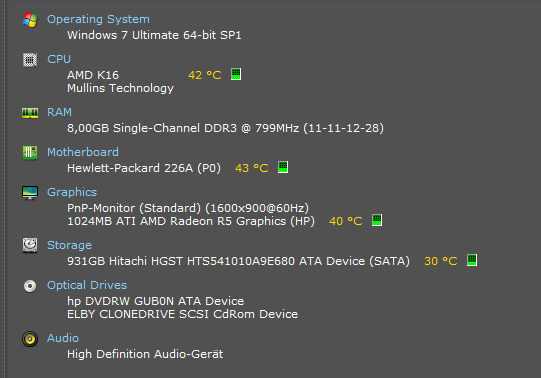Screen dimensions: 541x378
Task: Click the Windows flag Operating System icon
Action: 30,20
